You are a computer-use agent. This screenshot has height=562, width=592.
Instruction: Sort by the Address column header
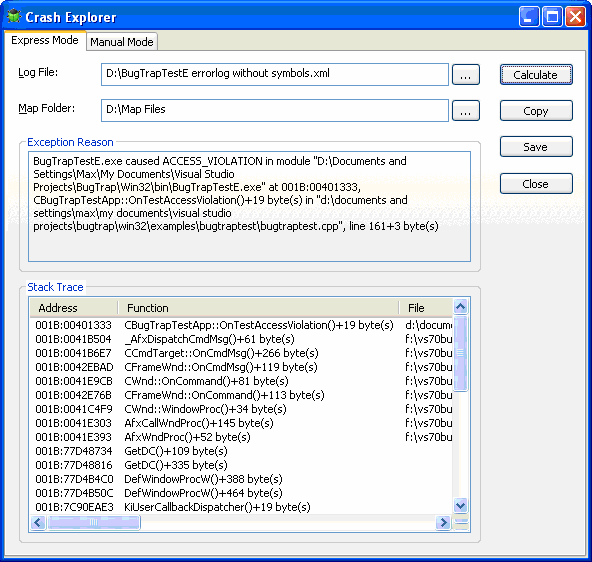coord(74,308)
